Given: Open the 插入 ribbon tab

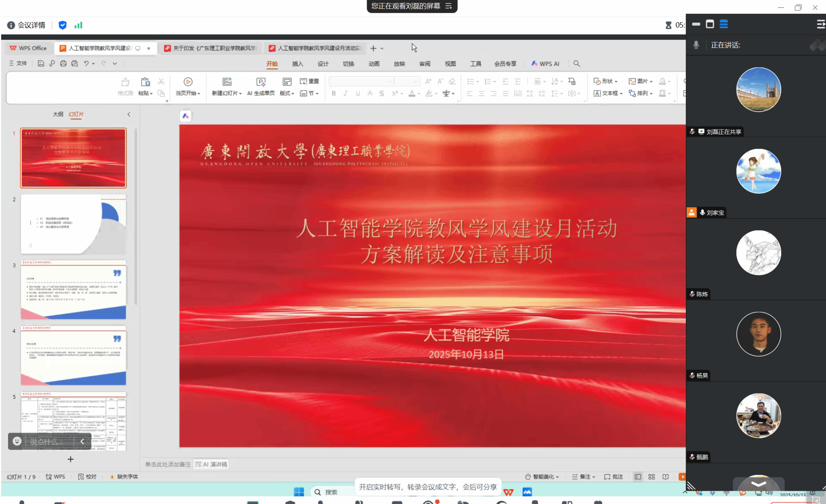Looking at the screenshot, I should 297,64.
